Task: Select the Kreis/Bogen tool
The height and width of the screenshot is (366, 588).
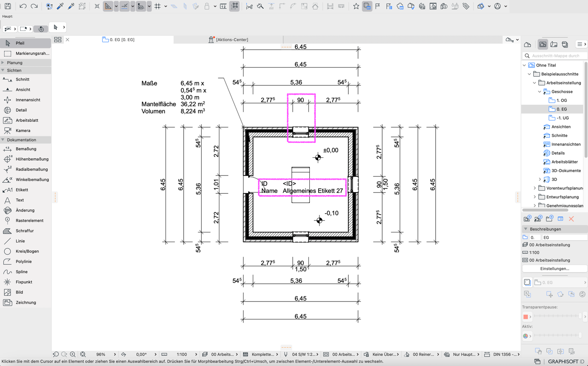Action: click(x=25, y=251)
